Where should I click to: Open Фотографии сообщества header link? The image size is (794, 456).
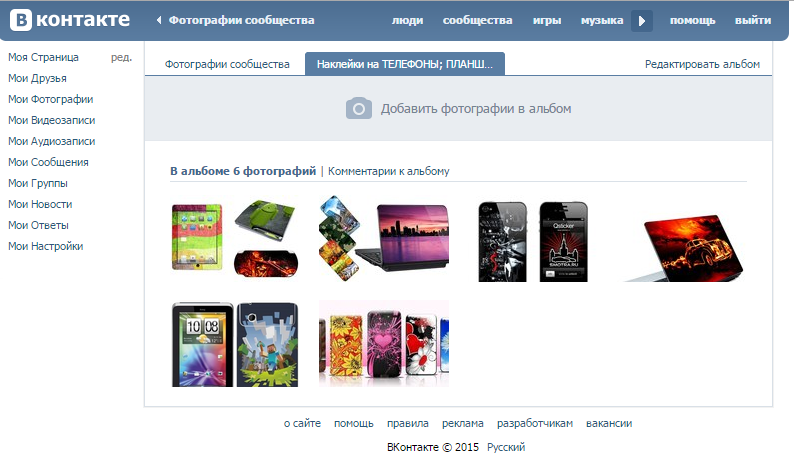241,20
